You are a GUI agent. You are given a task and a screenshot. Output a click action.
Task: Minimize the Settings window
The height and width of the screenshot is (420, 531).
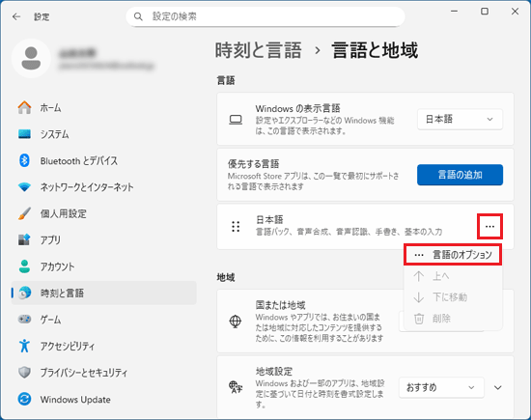click(454, 12)
